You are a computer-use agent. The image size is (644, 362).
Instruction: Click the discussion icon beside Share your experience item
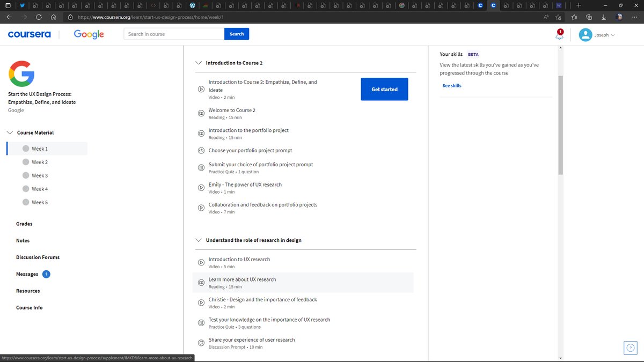[x=201, y=343]
